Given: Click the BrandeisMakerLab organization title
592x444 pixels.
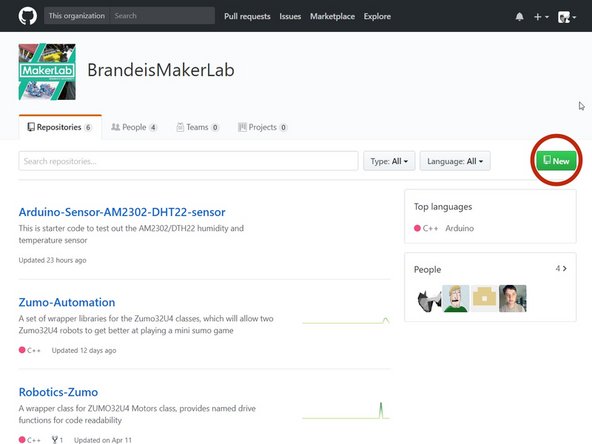Looking at the screenshot, I should pyautogui.click(x=161, y=70).
